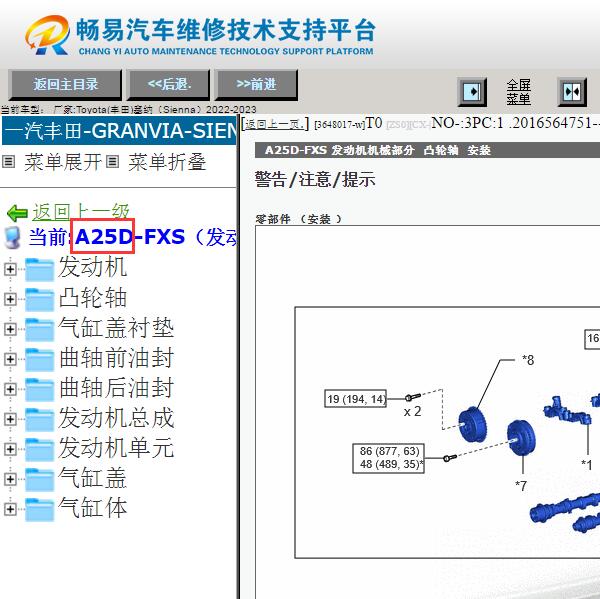Viewport: 600px width, 599px height.
Task: Click 当前:A25D-FXS heading text
Action: click(133, 237)
